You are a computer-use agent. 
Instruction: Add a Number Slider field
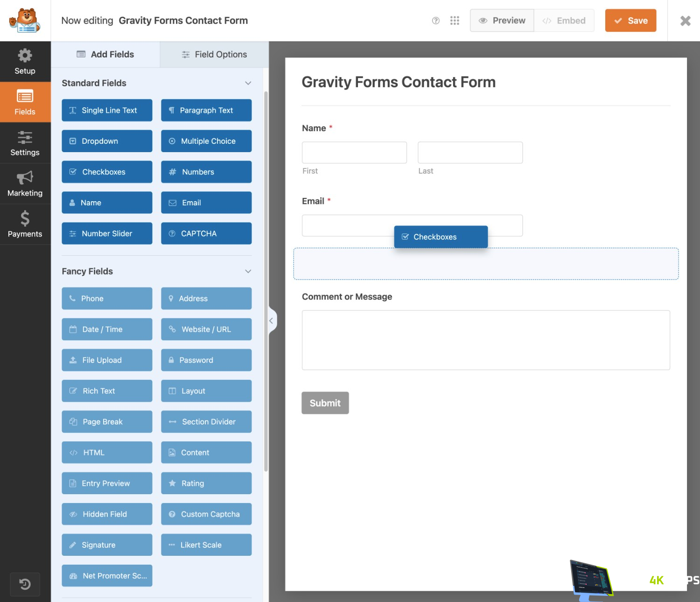pyautogui.click(x=107, y=233)
